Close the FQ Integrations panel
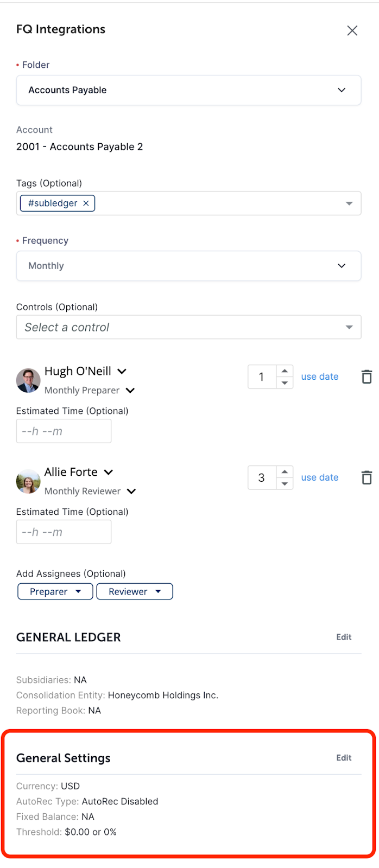The height and width of the screenshot is (868, 379). pyautogui.click(x=352, y=30)
